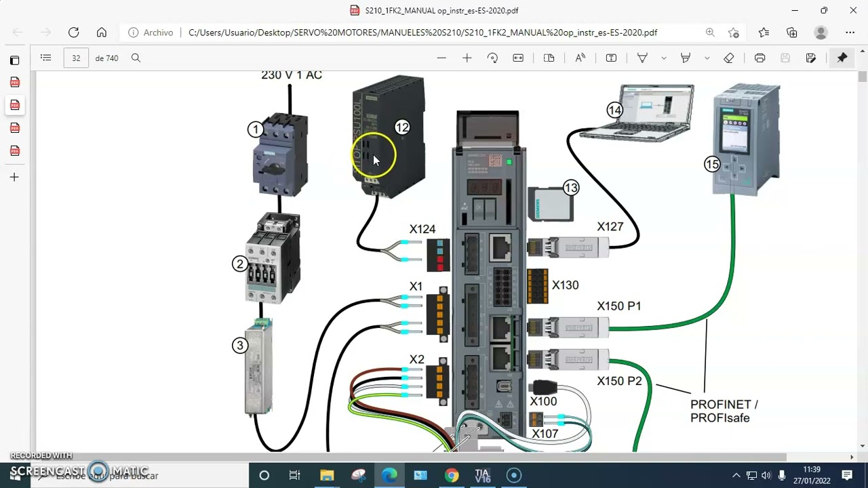The width and height of the screenshot is (868, 488).
Task: Open Collections panel
Action: [x=792, y=33]
